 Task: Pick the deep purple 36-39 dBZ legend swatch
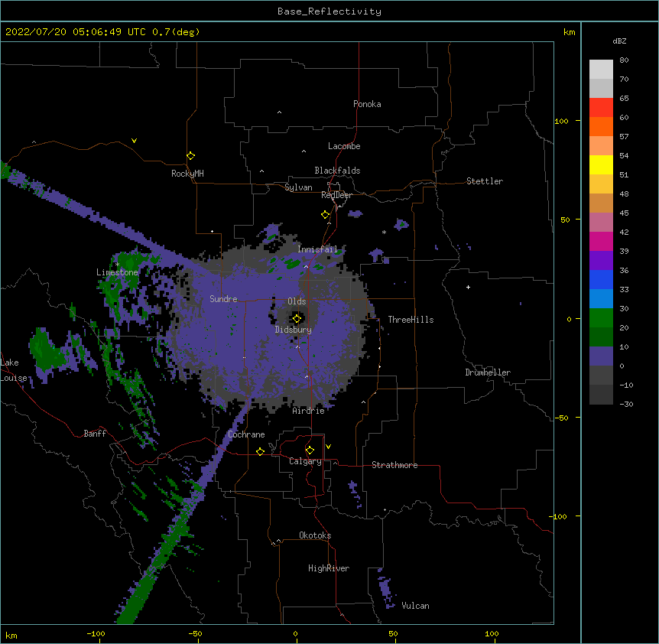[x=601, y=261]
